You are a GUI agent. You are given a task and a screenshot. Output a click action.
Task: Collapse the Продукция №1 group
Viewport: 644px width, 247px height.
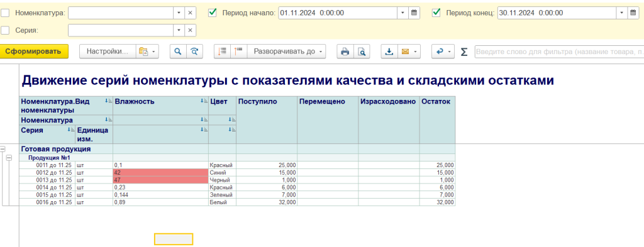click(x=9, y=158)
